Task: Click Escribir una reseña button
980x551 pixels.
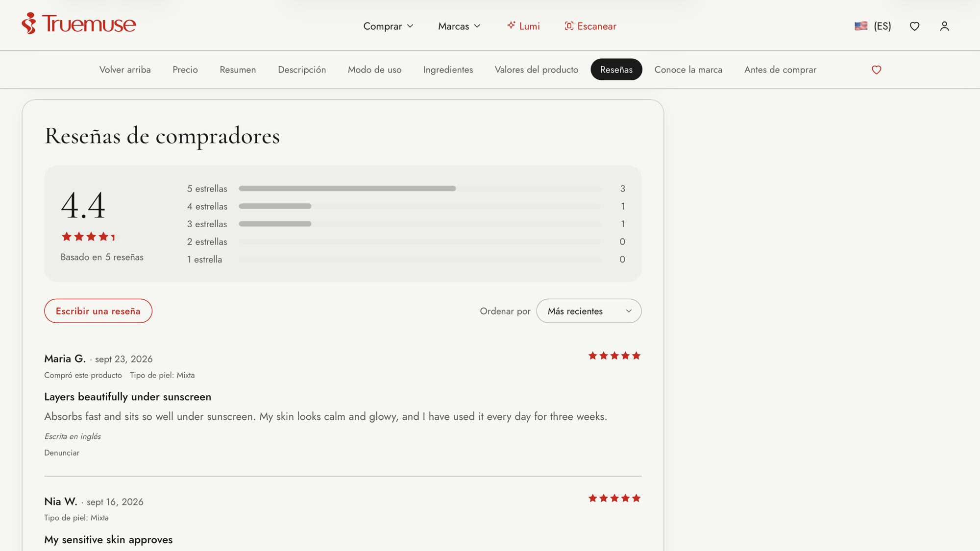Action: click(x=98, y=311)
